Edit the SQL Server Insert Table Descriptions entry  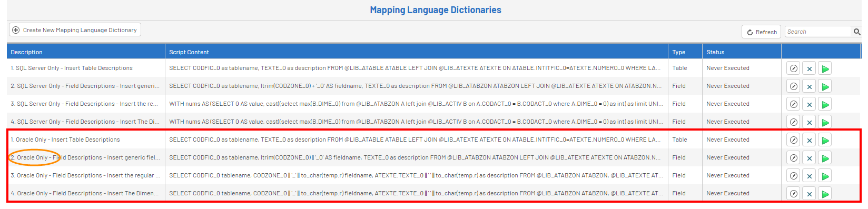tap(793, 68)
